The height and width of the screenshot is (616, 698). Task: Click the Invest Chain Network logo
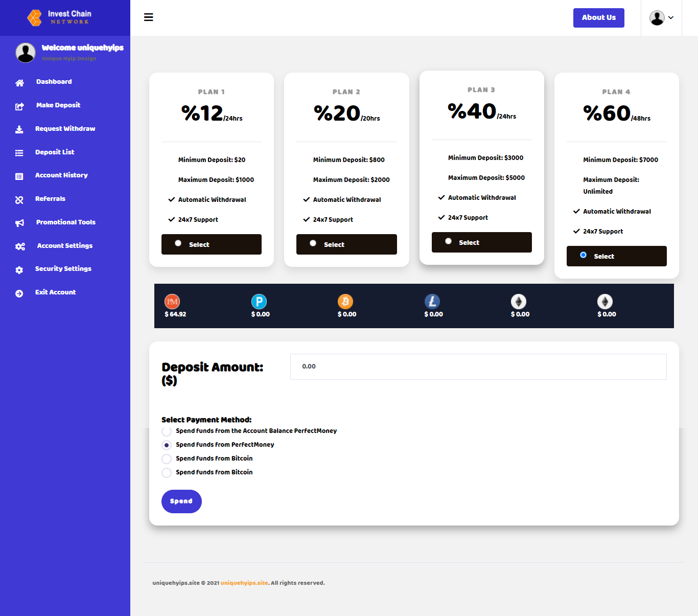(x=59, y=17)
